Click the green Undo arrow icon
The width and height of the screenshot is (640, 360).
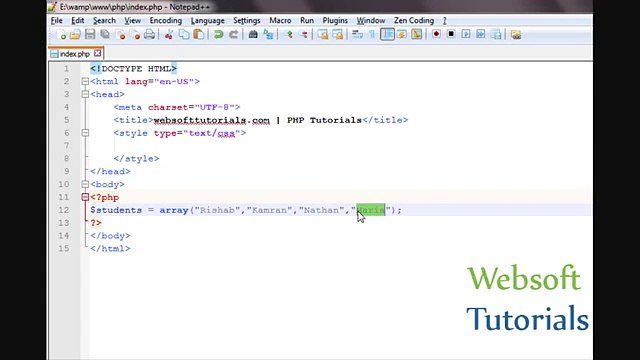pyautogui.click(x=218, y=35)
